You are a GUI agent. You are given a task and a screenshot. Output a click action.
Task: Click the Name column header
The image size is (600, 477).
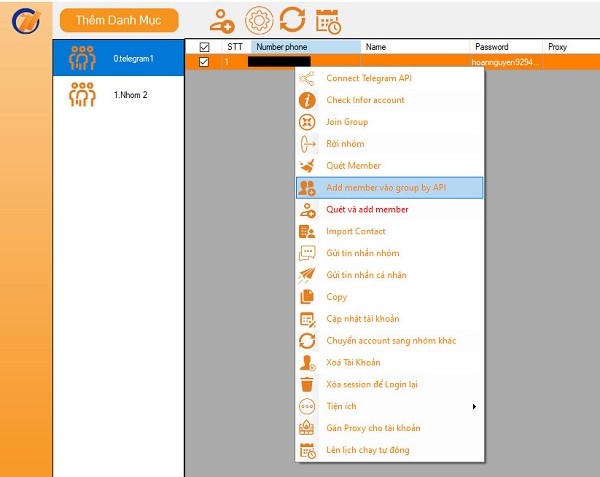[415, 47]
